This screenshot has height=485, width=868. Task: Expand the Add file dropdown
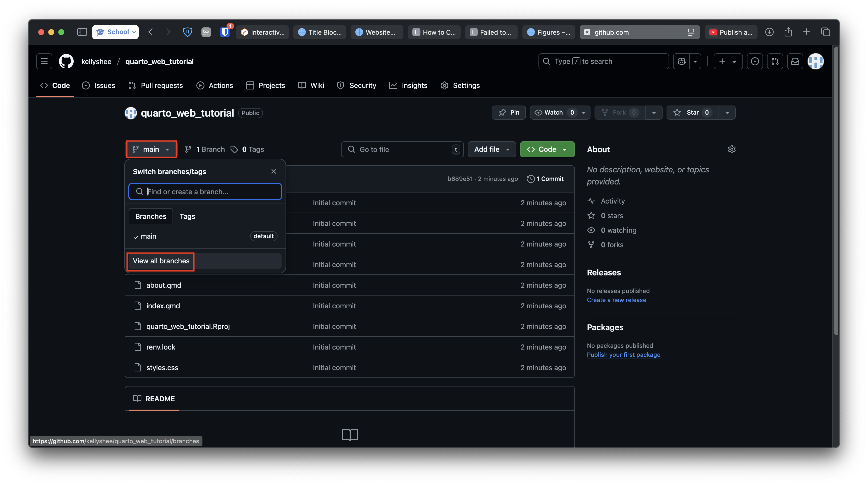[492, 149]
